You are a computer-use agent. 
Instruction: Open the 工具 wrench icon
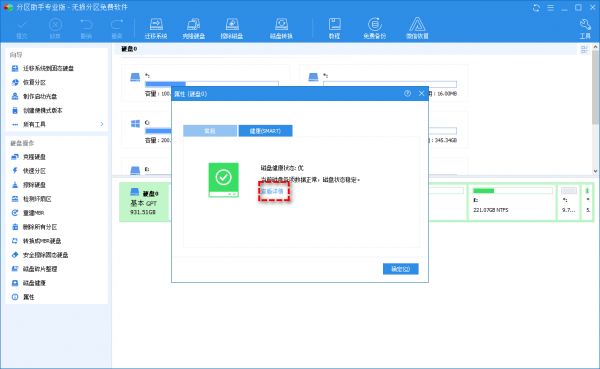pos(585,29)
